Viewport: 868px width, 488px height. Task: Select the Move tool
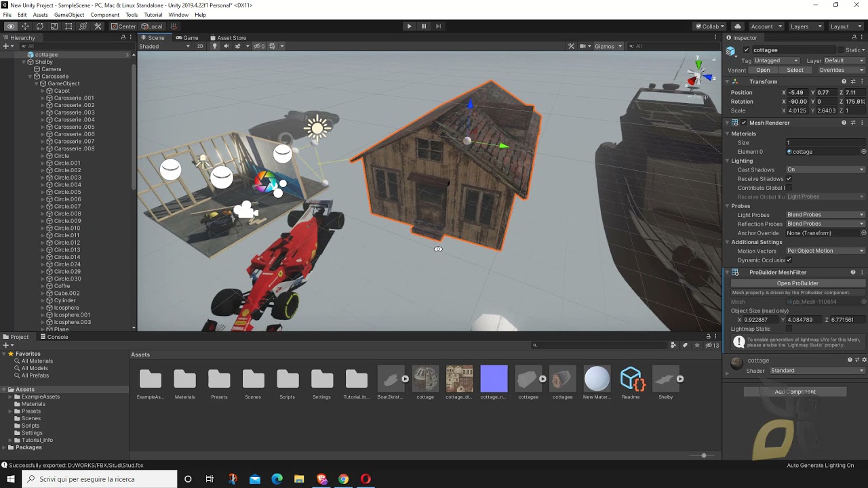point(25,26)
